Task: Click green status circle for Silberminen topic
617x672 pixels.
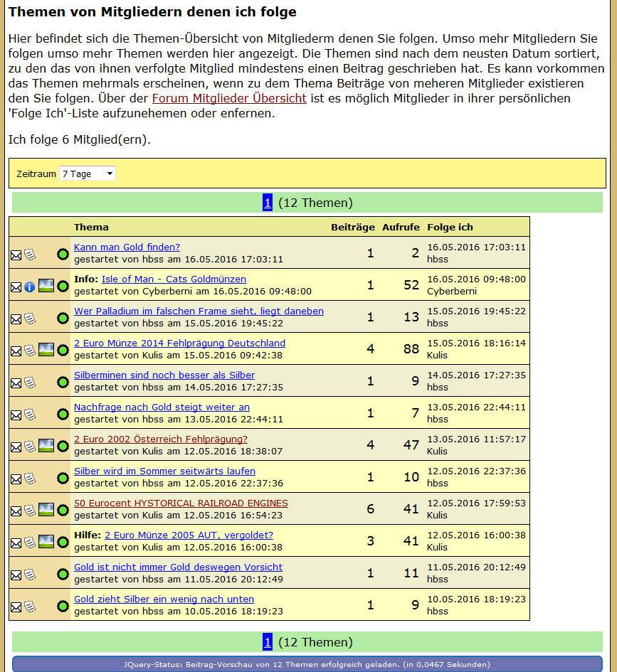Action: pyautogui.click(x=63, y=383)
